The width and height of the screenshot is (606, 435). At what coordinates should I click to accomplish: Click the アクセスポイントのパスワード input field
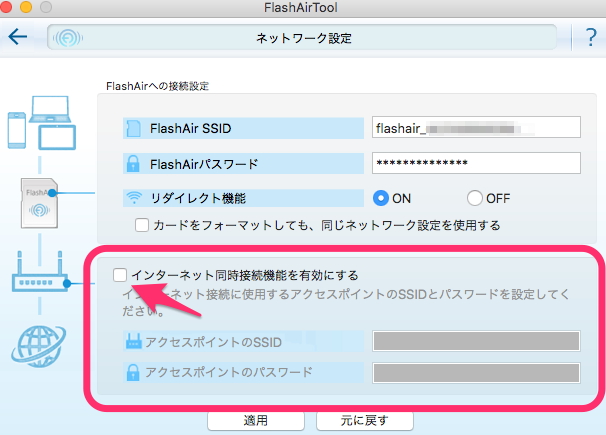[x=476, y=373]
